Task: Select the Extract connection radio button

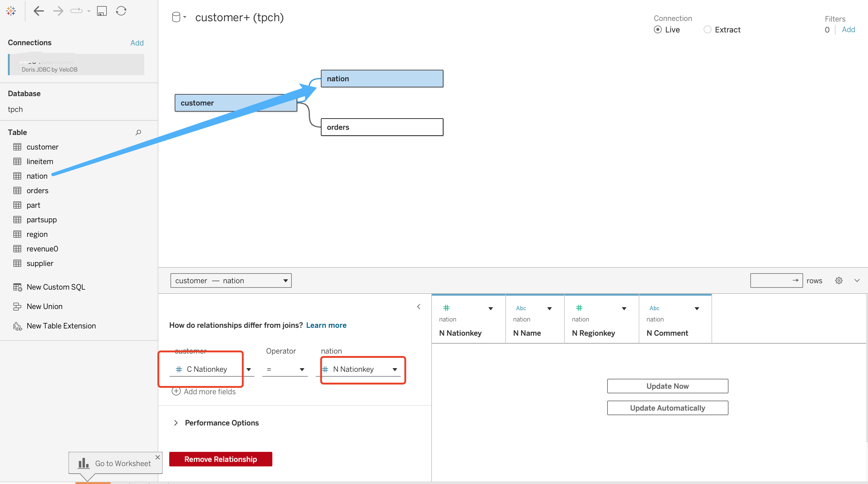Action: [708, 30]
